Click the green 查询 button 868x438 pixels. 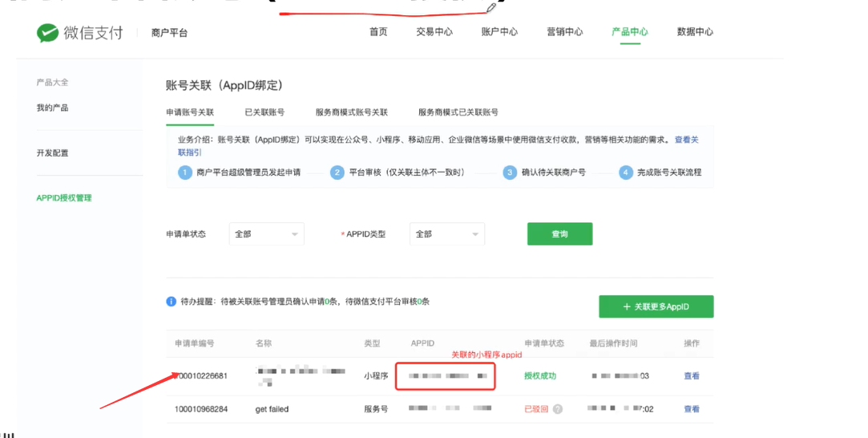(x=559, y=234)
